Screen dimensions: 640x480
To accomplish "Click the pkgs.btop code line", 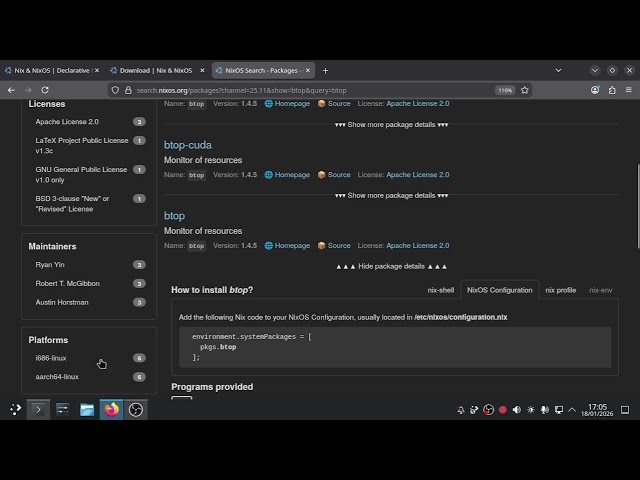I will (x=218, y=347).
